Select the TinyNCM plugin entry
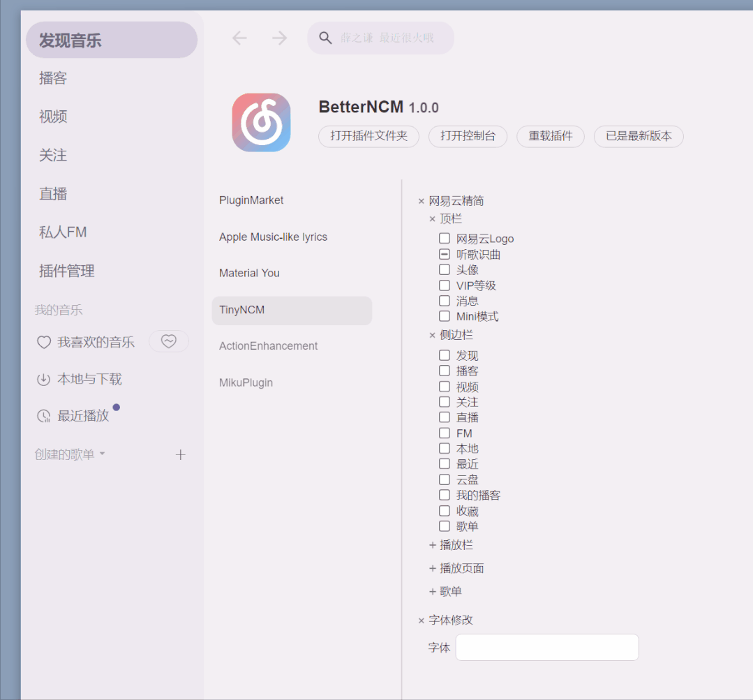The width and height of the screenshot is (753, 700). point(292,310)
